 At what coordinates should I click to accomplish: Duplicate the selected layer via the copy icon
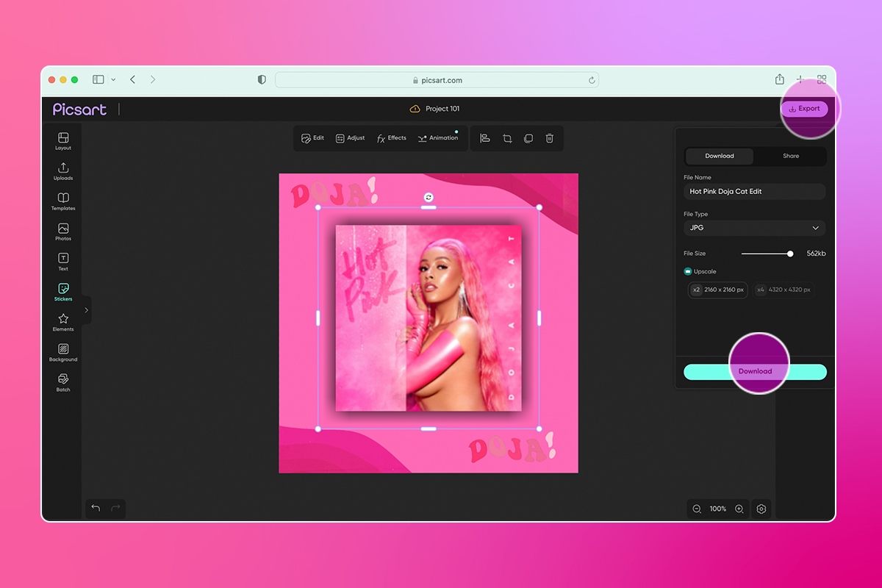click(x=528, y=137)
